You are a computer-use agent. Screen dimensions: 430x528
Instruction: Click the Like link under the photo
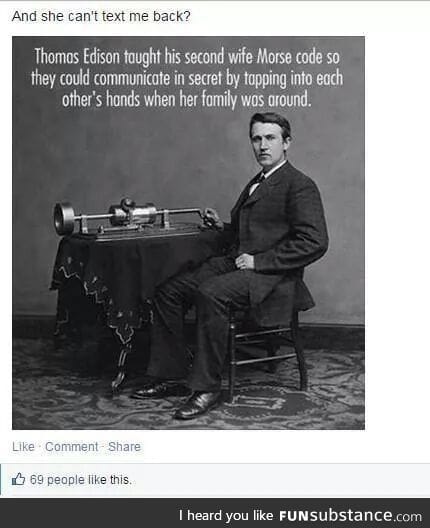click(x=23, y=447)
